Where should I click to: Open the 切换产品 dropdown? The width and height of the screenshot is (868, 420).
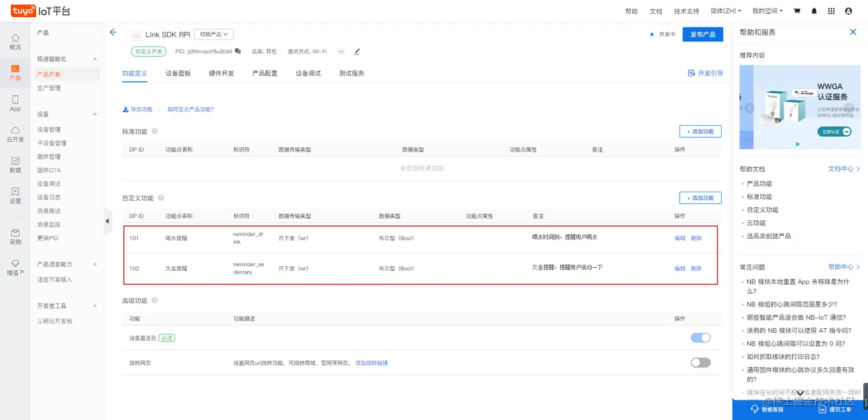214,34
